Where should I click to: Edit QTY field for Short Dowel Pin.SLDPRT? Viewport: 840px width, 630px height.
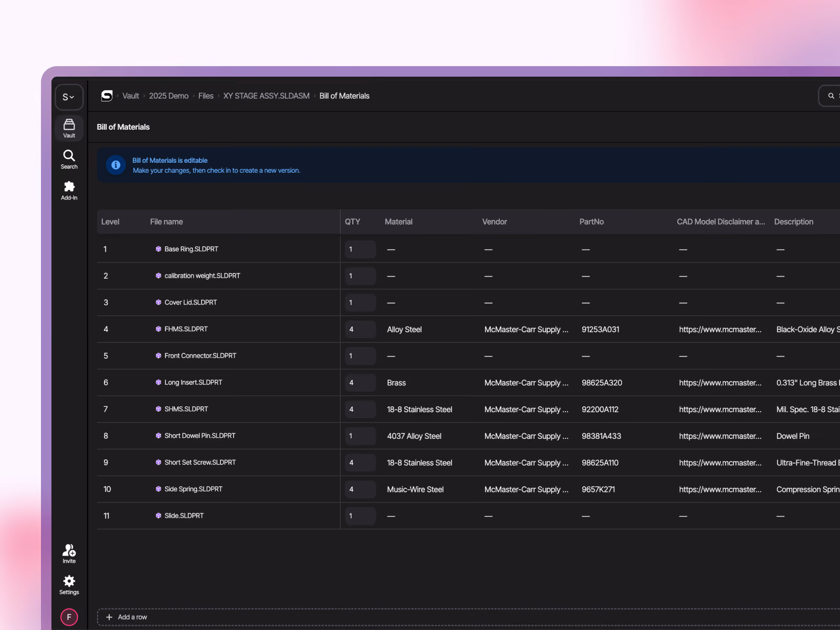point(361,436)
